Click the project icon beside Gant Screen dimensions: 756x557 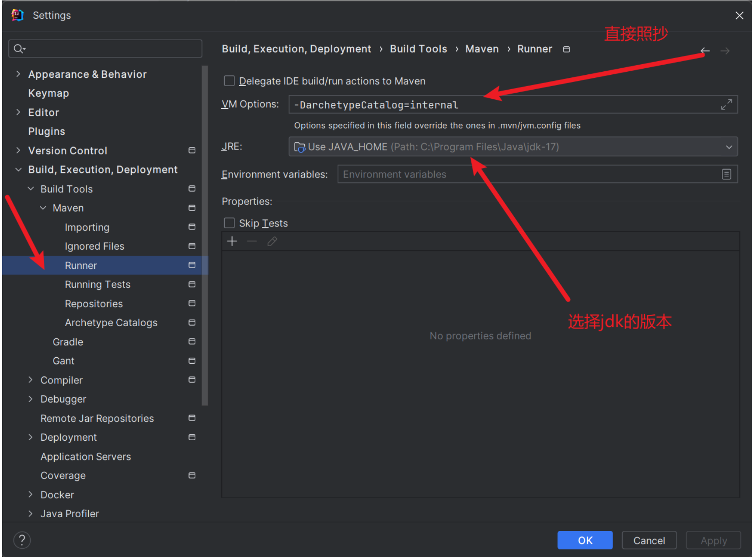click(192, 361)
